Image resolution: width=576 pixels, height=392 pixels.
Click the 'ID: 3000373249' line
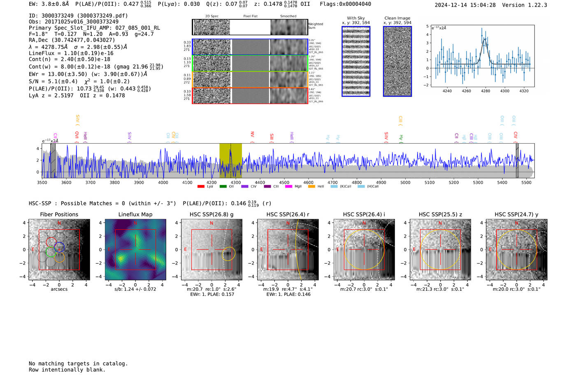pyautogui.click(x=78, y=16)
